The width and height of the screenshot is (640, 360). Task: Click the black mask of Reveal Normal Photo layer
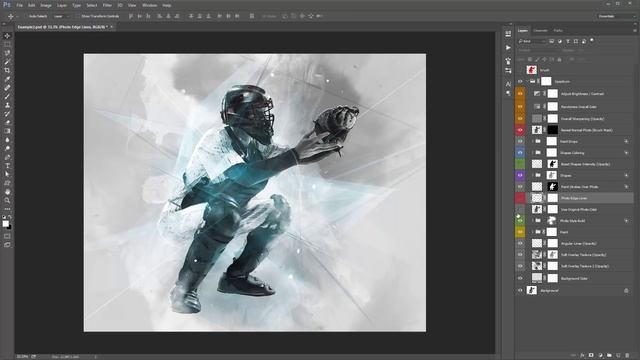coord(552,130)
